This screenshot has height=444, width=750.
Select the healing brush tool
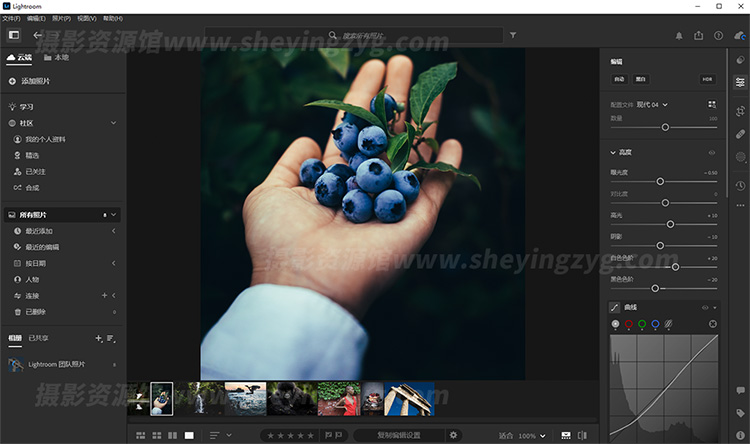point(740,133)
